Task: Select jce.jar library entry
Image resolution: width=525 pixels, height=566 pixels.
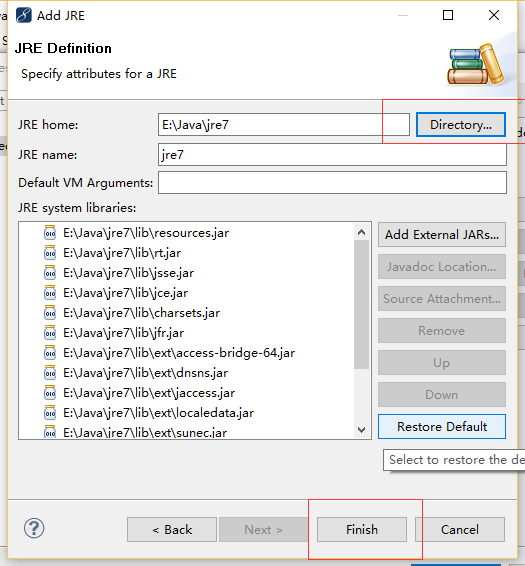Action: pyautogui.click(x=126, y=293)
